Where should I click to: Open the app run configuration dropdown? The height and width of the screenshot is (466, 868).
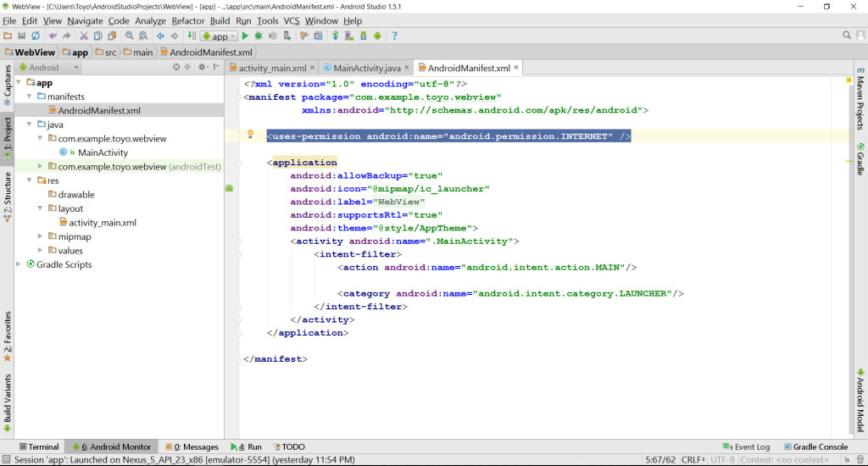[x=220, y=36]
